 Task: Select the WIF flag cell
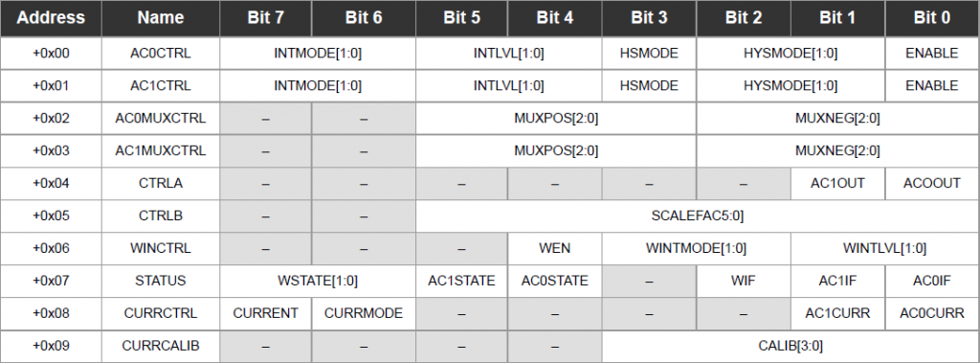tap(743, 281)
